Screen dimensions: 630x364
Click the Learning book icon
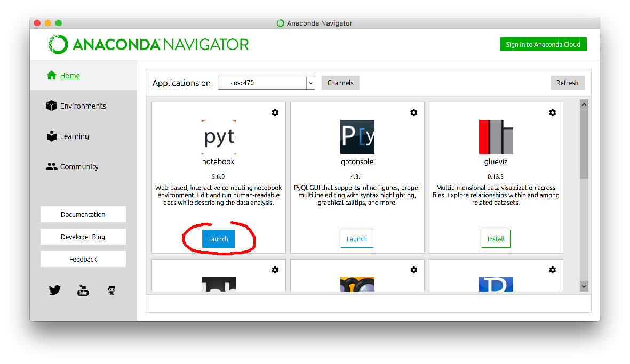coord(51,136)
